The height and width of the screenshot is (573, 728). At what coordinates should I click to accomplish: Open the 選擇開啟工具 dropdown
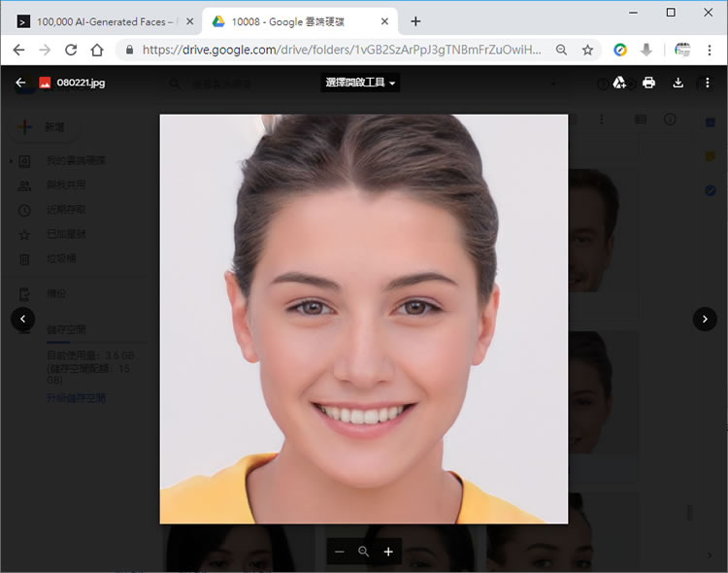coord(360,83)
